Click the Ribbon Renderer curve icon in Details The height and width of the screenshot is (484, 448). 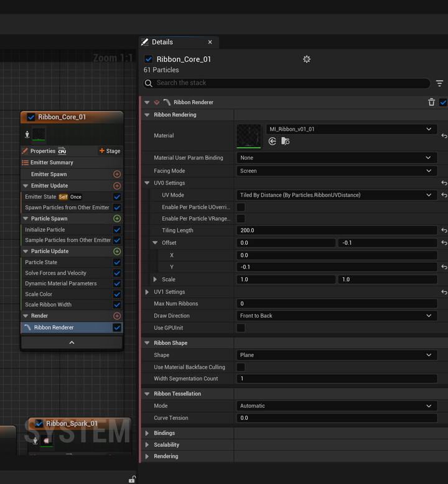pyautogui.click(x=167, y=102)
